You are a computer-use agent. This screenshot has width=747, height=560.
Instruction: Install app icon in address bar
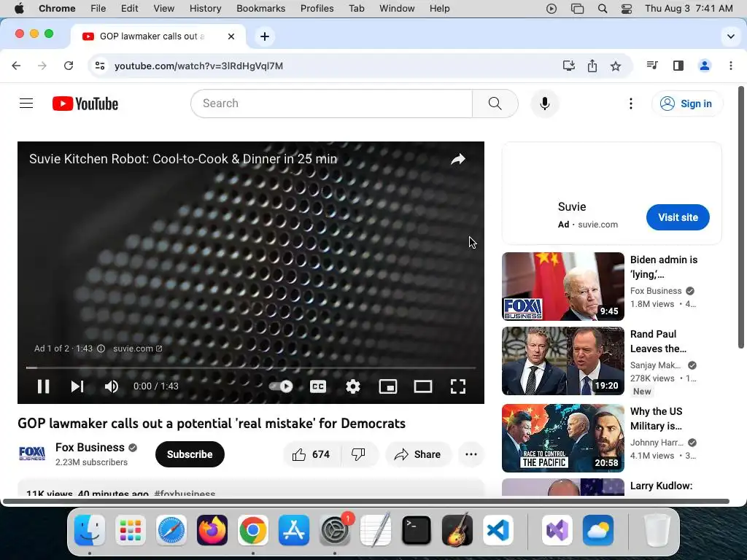[x=569, y=66]
